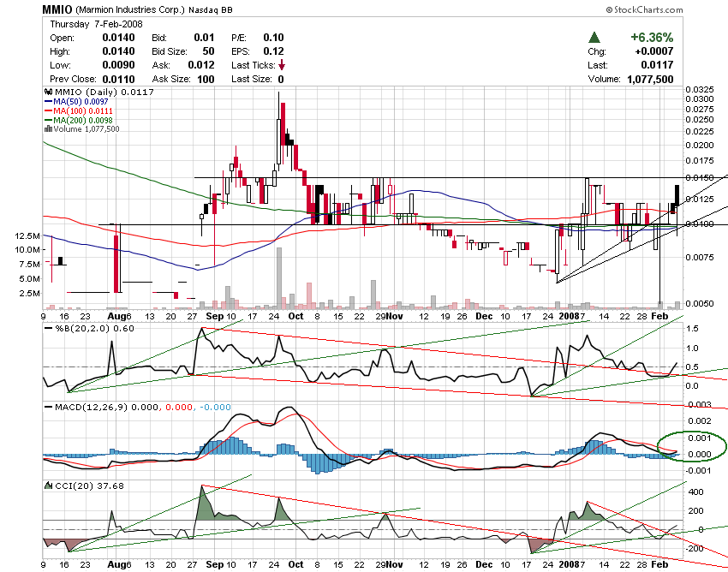This screenshot has height=572, width=728.
Task: Select the Open value 0.0140
Action: [118, 38]
